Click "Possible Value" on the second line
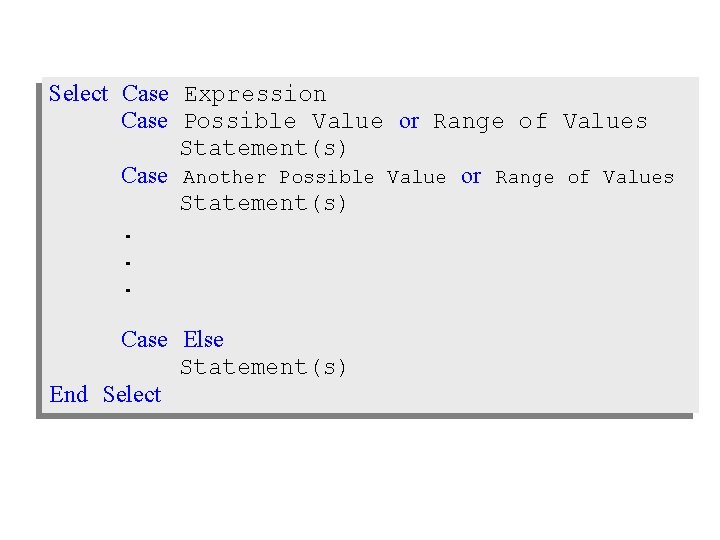Viewport: 720px width, 540px height. click(283, 122)
